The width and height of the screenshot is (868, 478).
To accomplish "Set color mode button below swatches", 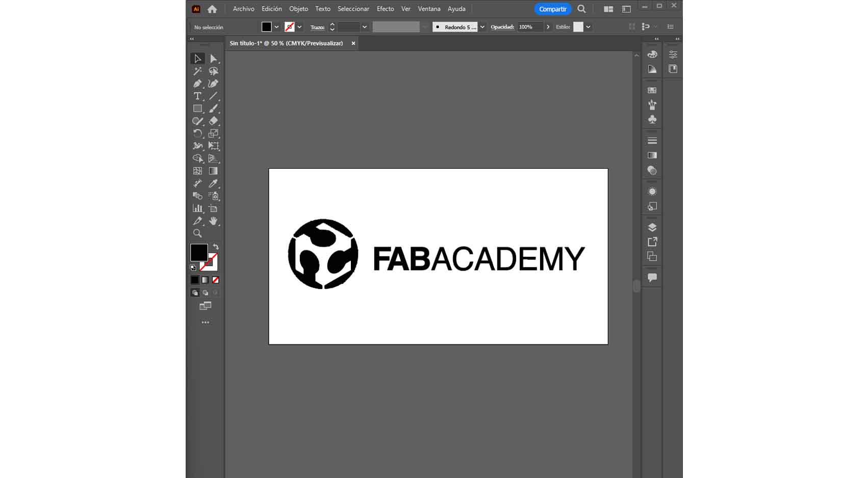I will click(x=195, y=280).
